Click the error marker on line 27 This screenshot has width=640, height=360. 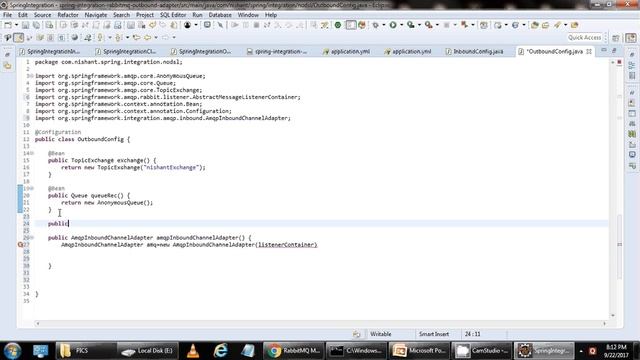pyautogui.click(x=20, y=244)
